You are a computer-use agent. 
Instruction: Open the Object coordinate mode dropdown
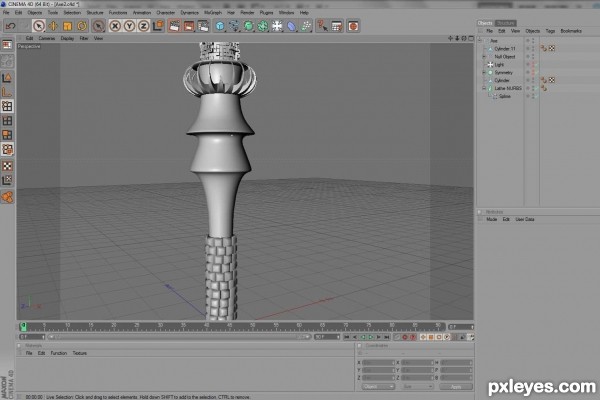pos(378,387)
